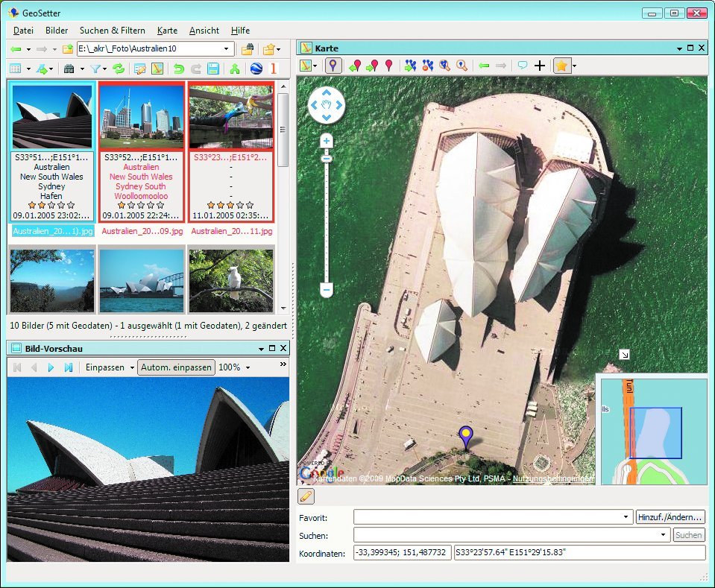Click the binoculars search icon in the toolbar

click(69, 69)
